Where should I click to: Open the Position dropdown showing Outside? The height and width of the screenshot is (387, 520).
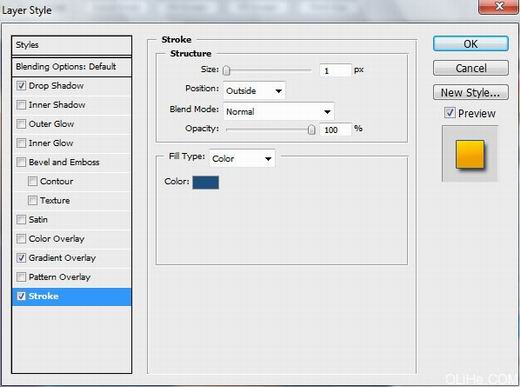click(x=254, y=91)
